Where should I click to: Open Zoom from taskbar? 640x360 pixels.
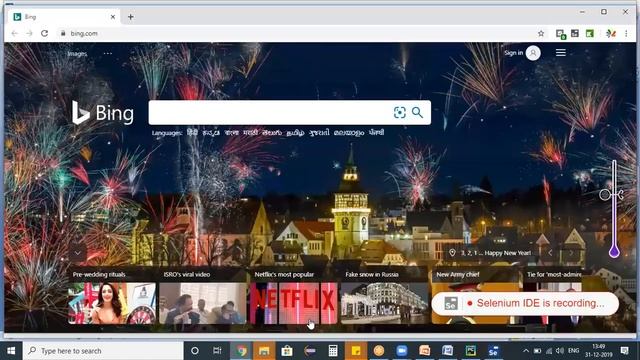402,351
